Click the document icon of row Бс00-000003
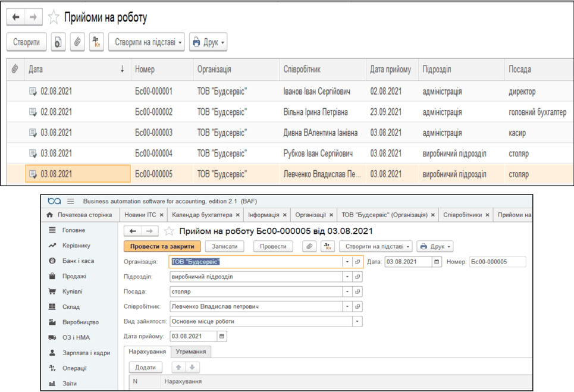This screenshot has height=392, width=574. point(33,133)
